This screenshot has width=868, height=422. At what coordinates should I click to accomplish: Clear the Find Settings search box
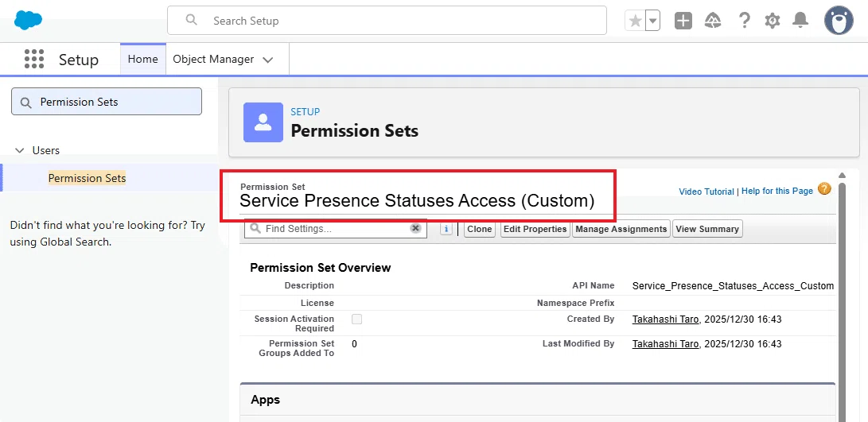pos(416,228)
